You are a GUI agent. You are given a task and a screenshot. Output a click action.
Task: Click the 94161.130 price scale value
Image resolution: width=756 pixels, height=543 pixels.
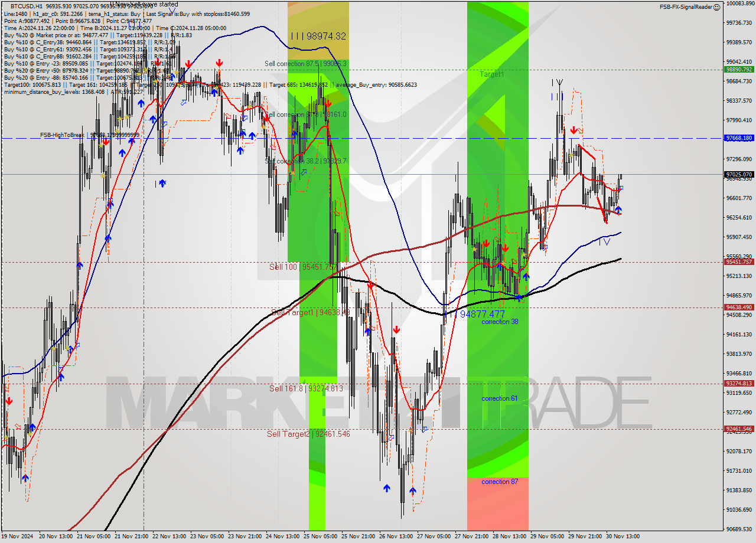pos(739,334)
